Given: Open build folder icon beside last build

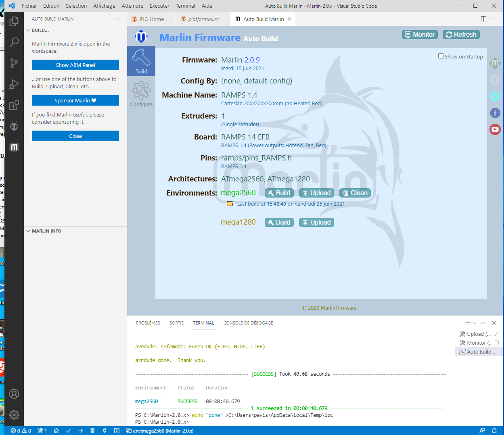Looking at the screenshot, I should (230, 204).
